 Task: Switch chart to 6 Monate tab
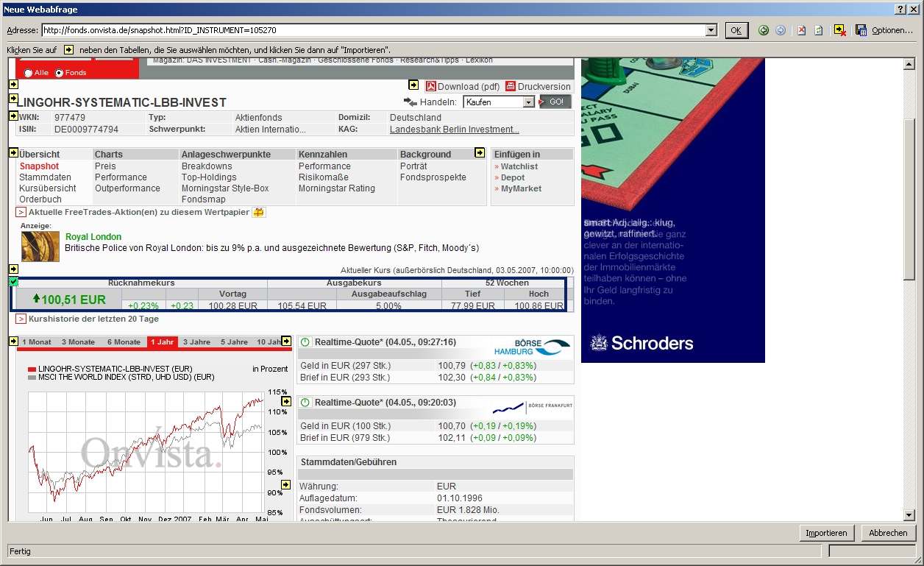pos(124,342)
